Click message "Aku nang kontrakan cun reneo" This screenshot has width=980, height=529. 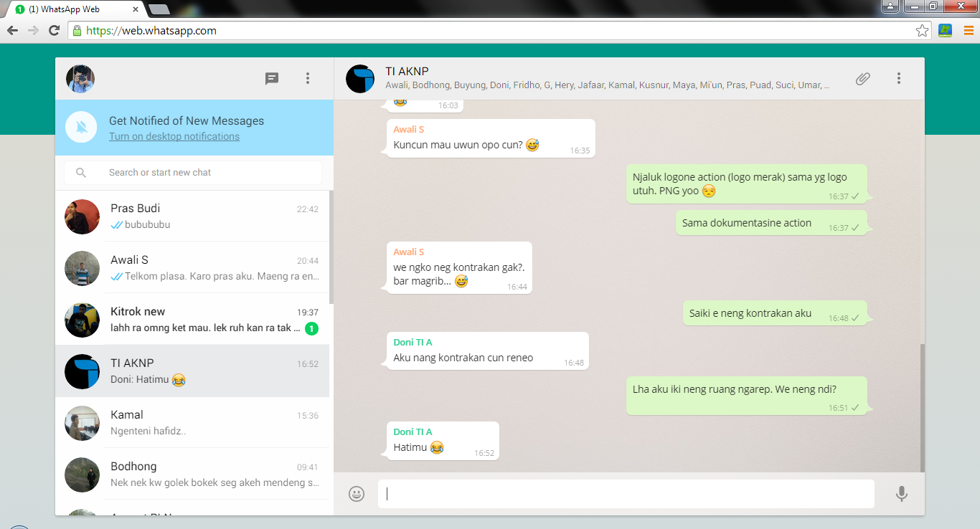(488, 351)
